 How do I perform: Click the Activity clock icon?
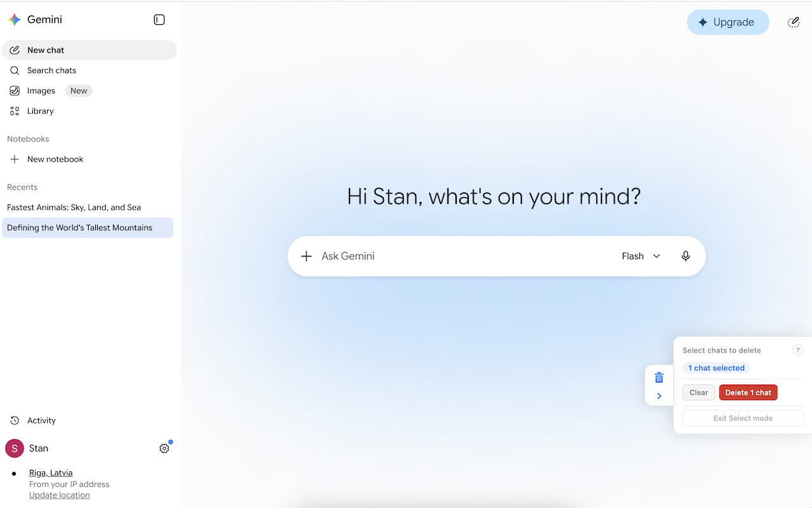(15, 420)
